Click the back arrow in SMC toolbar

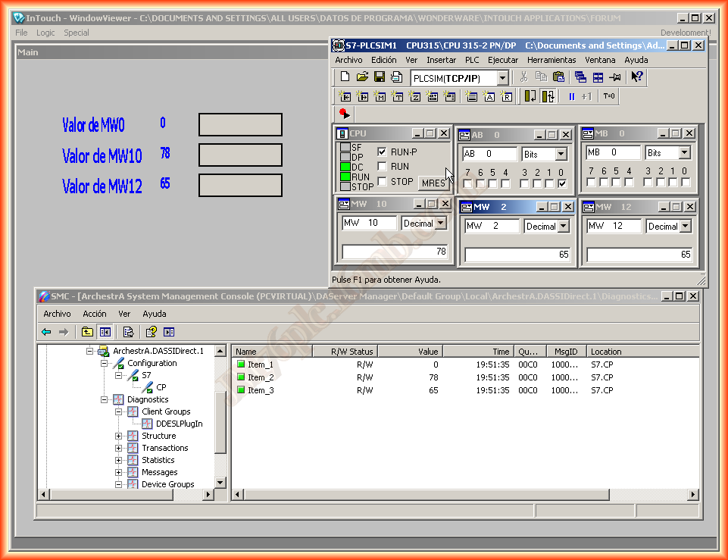tap(46, 332)
